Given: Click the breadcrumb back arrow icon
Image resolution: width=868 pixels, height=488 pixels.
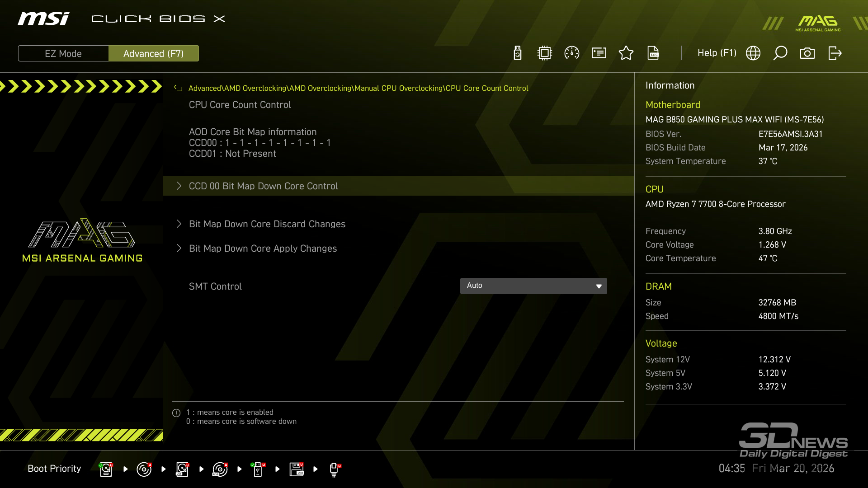Looking at the screenshot, I should point(178,89).
